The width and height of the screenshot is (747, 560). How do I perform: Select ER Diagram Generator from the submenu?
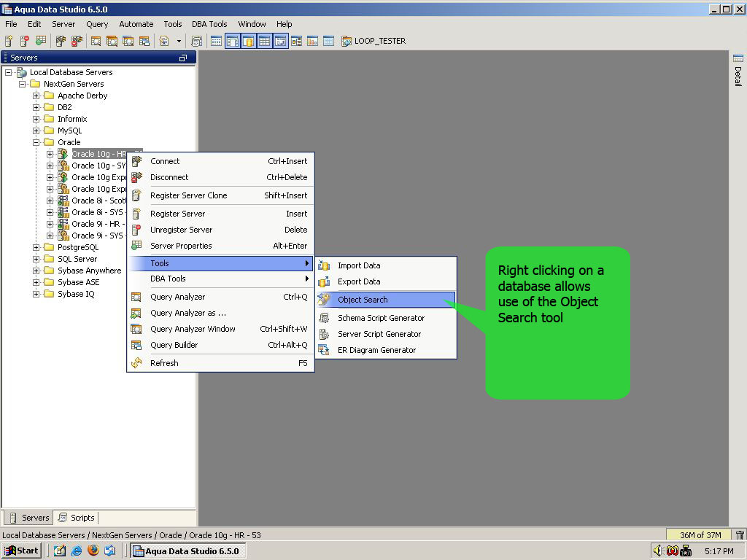[x=385, y=350]
